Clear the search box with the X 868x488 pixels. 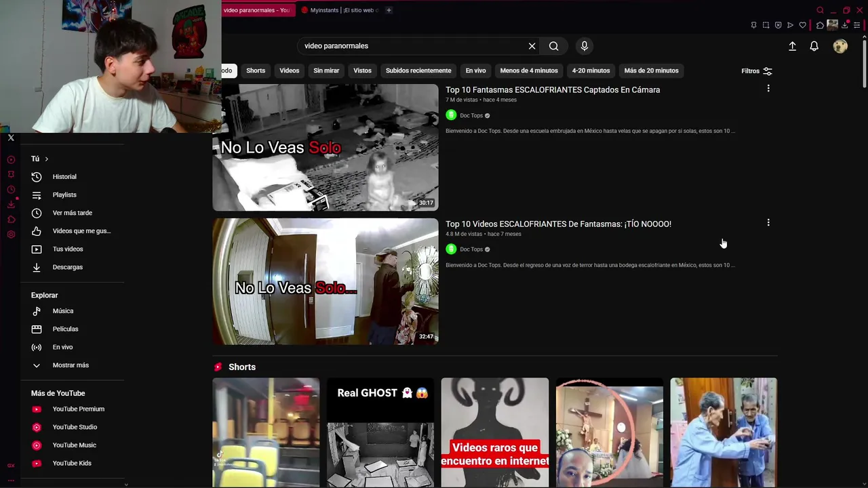point(532,46)
